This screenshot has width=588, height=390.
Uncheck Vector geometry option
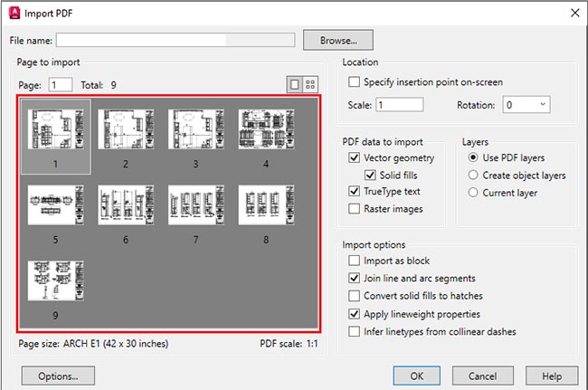click(355, 157)
